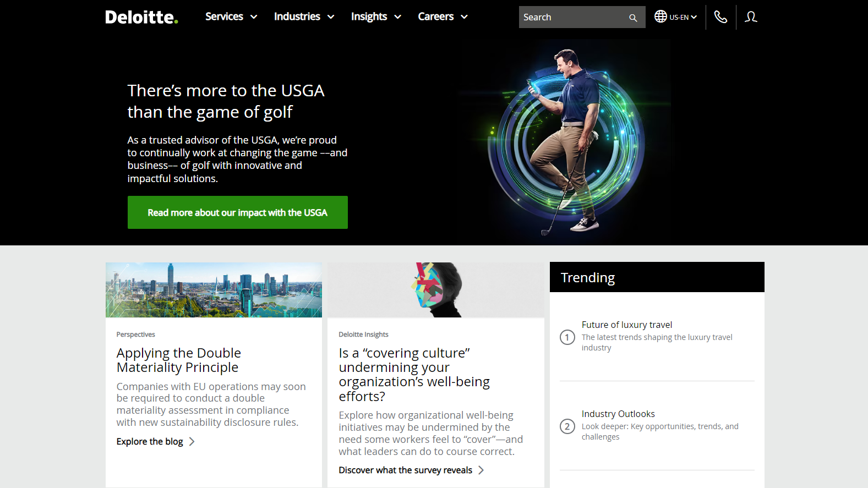The width and height of the screenshot is (868, 488).
Task: Click the Perspectives category label
Action: pos(135,335)
